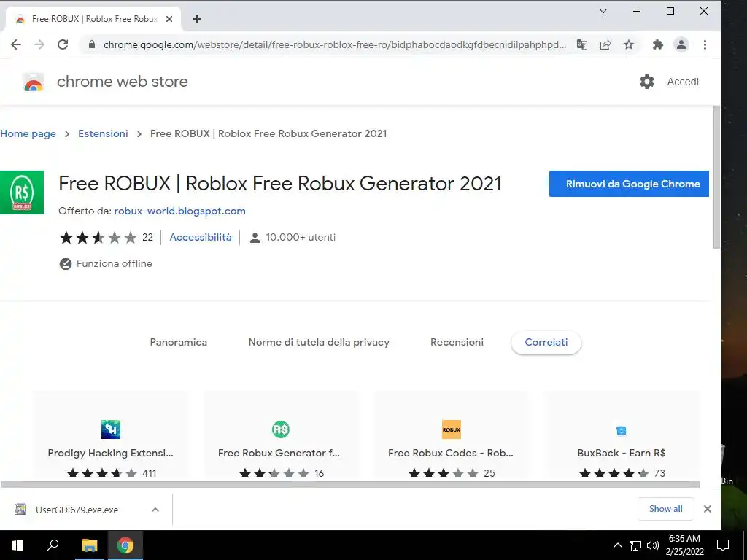The image size is (747, 560).
Task: Click the Funziona offline label
Action: pyautogui.click(x=114, y=263)
